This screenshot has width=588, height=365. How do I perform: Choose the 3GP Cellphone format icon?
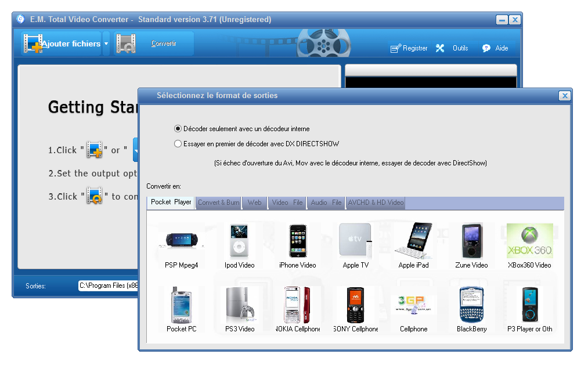coord(414,304)
